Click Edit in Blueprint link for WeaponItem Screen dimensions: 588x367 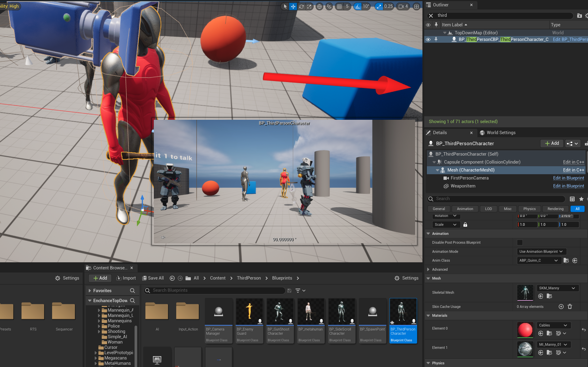pos(568,186)
